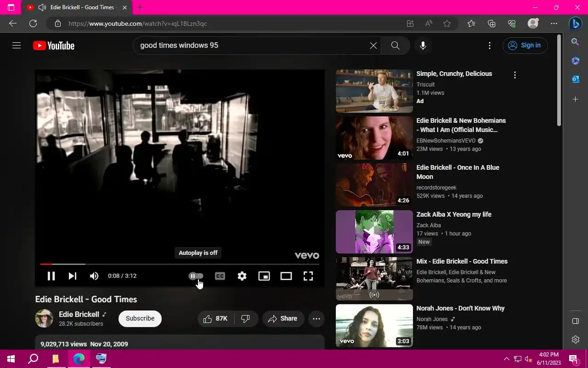
Task: Open the Edie Brickell channel name link
Action: pyautogui.click(x=79, y=314)
